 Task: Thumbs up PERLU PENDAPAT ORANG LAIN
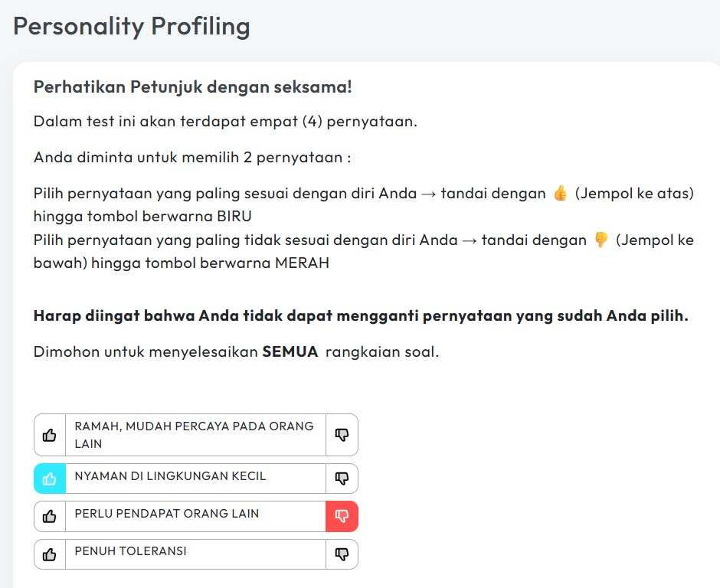pyautogui.click(x=50, y=516)
